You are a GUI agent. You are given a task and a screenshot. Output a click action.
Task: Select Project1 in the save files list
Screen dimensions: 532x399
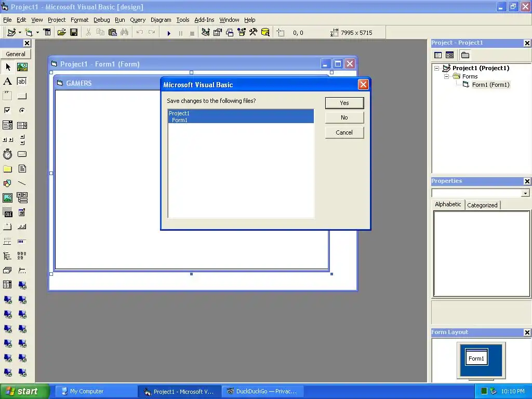[241, 113]
